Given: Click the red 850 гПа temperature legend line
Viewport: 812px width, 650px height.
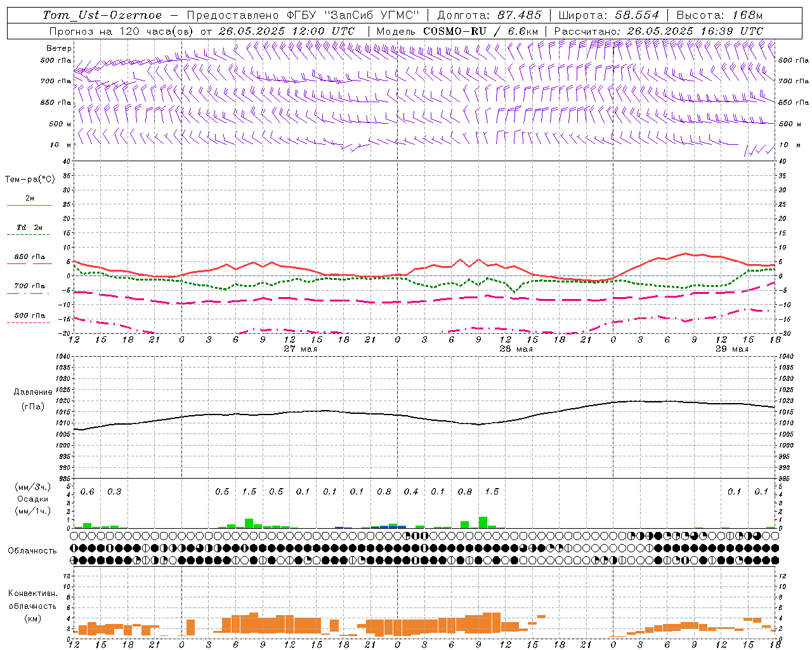Looking at the screenshot, I should (28, 264).
